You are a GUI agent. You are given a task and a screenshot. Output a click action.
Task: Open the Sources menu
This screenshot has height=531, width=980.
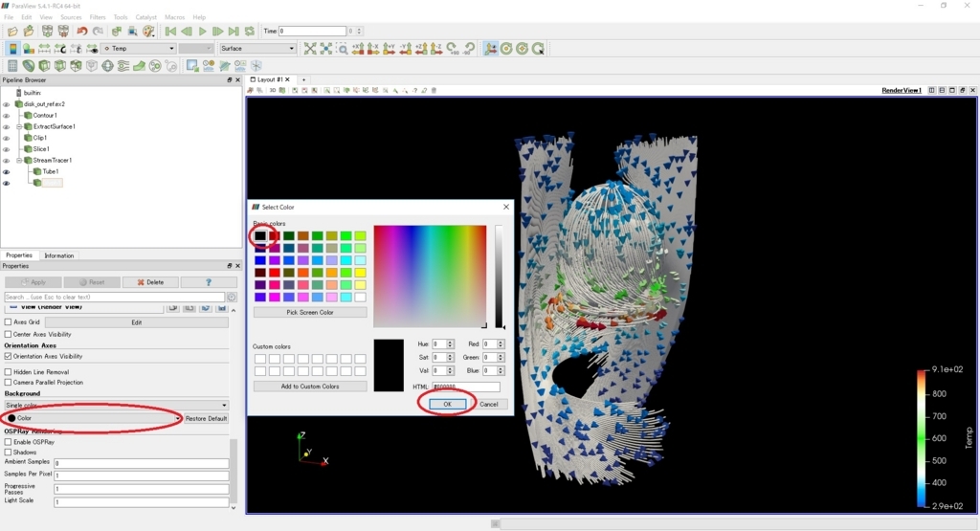point(71,17)
